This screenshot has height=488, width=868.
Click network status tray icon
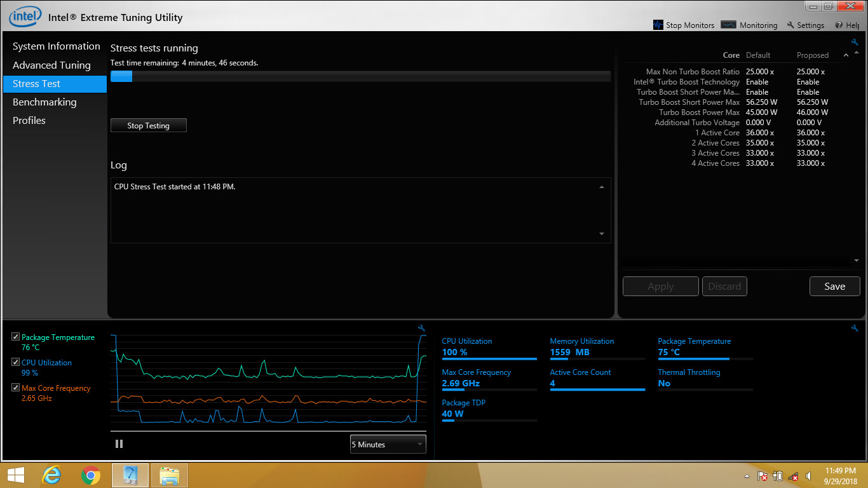click(793, 476)
